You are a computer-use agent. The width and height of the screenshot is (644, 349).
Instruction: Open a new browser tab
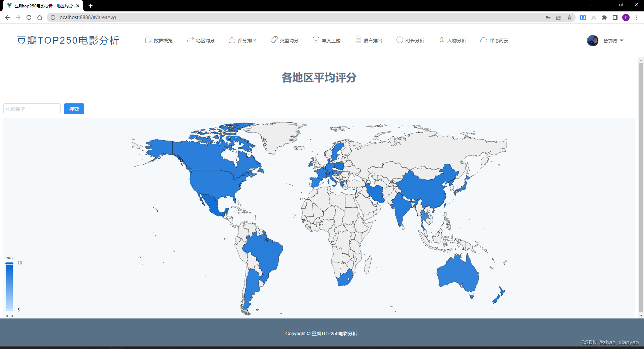(x=90, y=5)
